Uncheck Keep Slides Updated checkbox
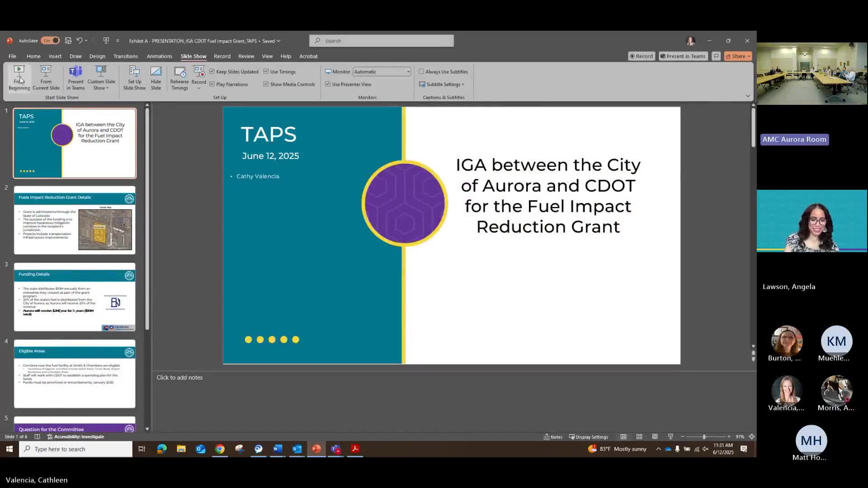The height and width of the screenshot is (488, 868). point(212,71)
